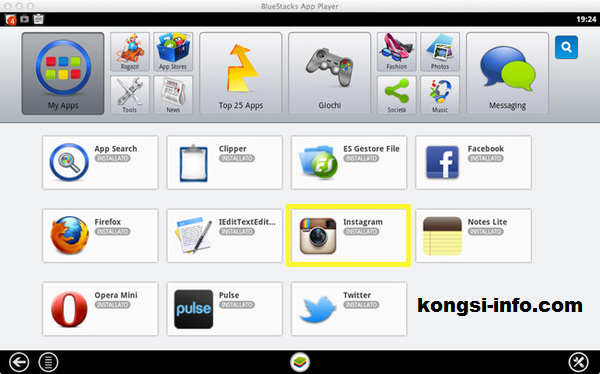Open the Società category tile
The height and width of the screenshot is (374, 600).
(x=396, y=95)
